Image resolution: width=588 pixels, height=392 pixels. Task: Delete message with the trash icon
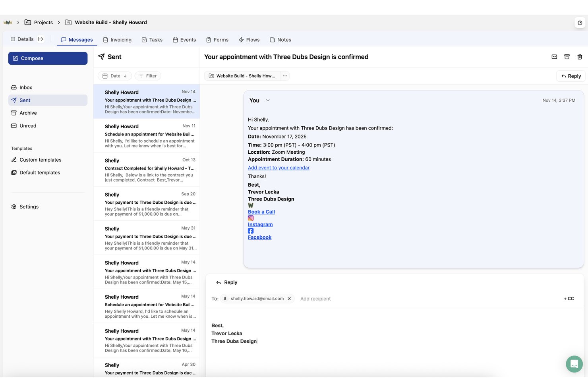[x=580, y=57]
